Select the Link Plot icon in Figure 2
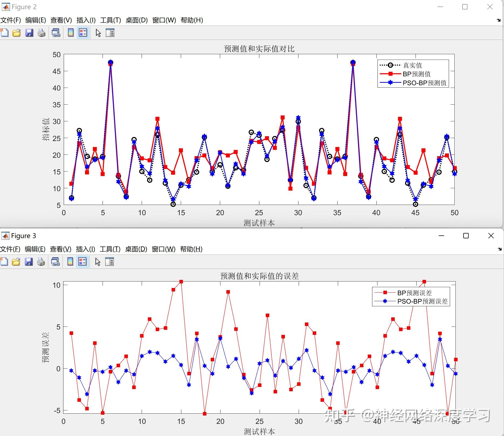Image resolution: width=504 pixels, height=436 pixels. tap(56, 33)
